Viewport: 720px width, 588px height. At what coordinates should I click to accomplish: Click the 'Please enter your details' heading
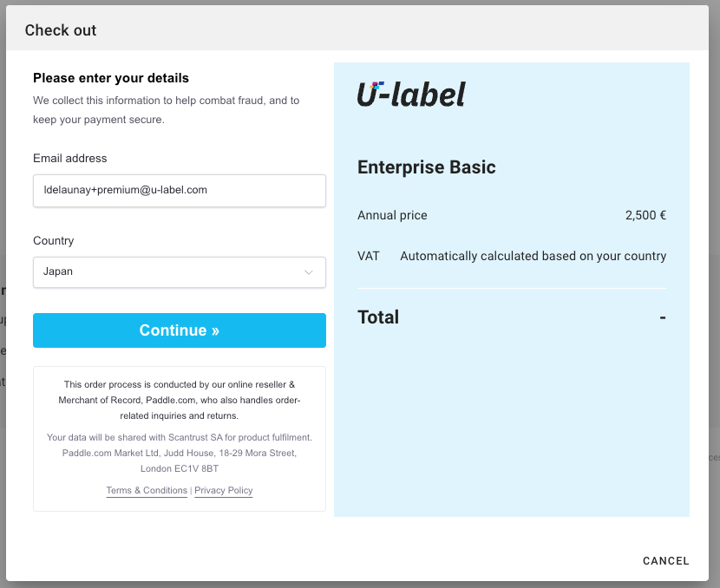click(x=111, y=78)
